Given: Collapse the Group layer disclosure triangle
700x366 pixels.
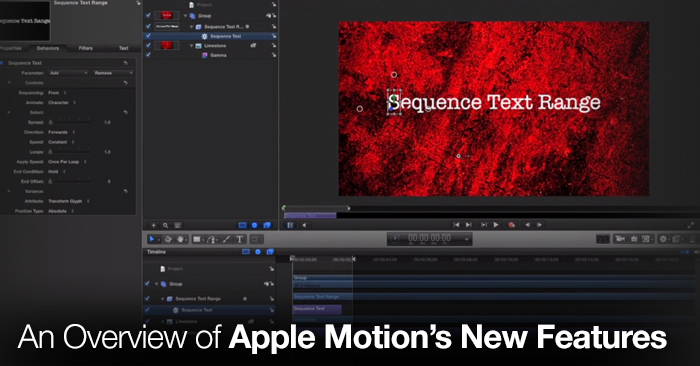Looking at the screenshot, I should click(x=186, y=16).
